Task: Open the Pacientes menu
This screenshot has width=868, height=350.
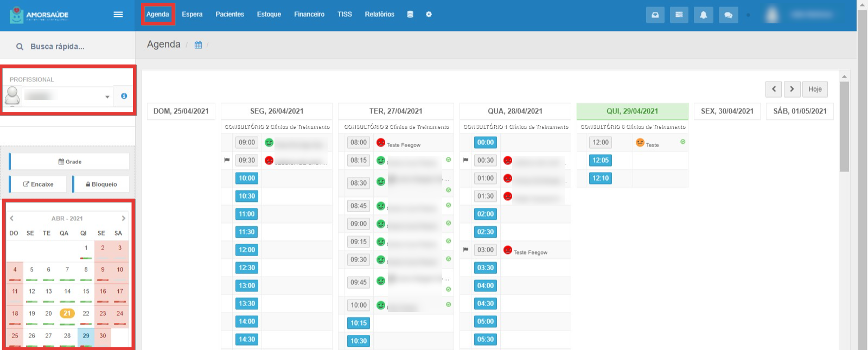Action: tap(229, 14)
